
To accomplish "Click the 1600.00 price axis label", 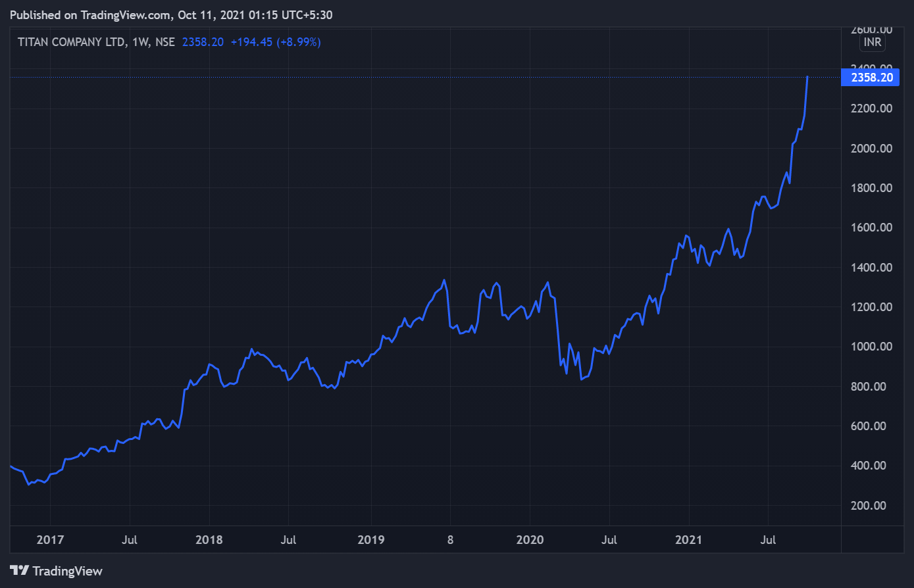I will 871,228.
